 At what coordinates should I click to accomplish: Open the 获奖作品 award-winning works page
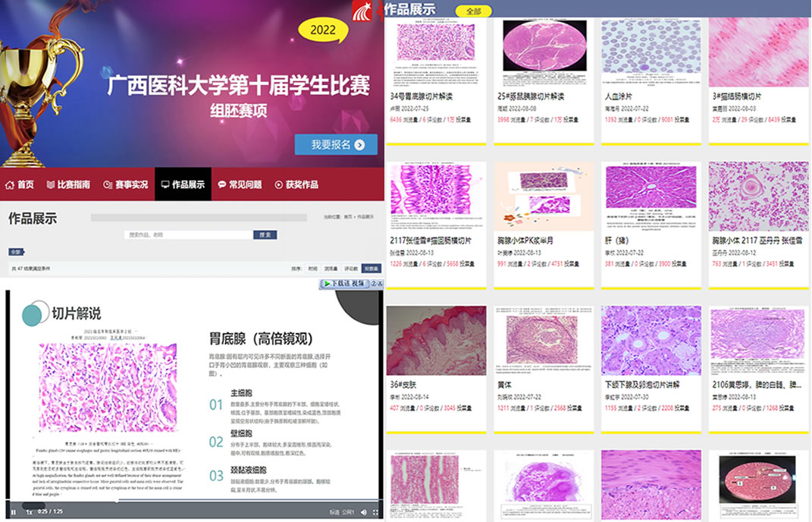[296, 184]
